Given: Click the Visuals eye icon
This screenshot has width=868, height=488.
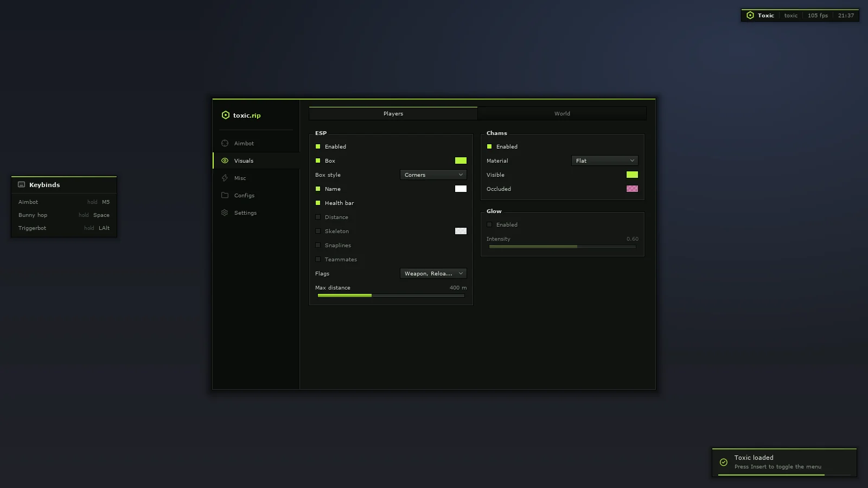Looking at the screenshot, I should (x=225, y=160).
